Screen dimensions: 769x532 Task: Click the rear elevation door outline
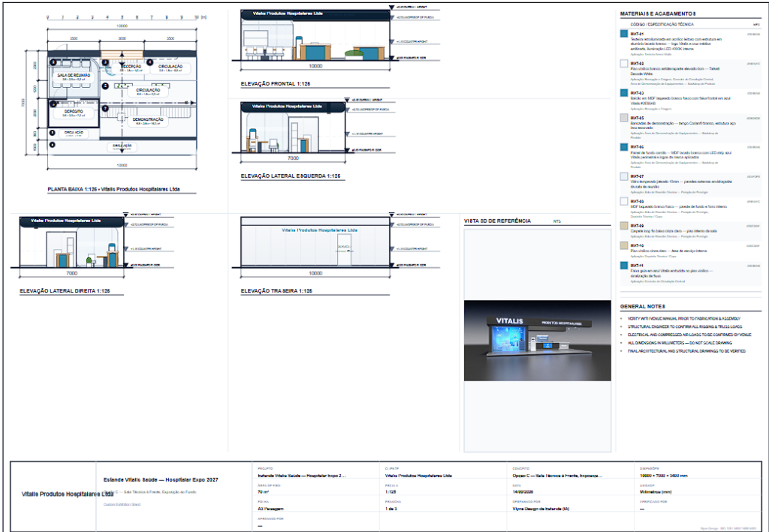[x=344, y=250]
